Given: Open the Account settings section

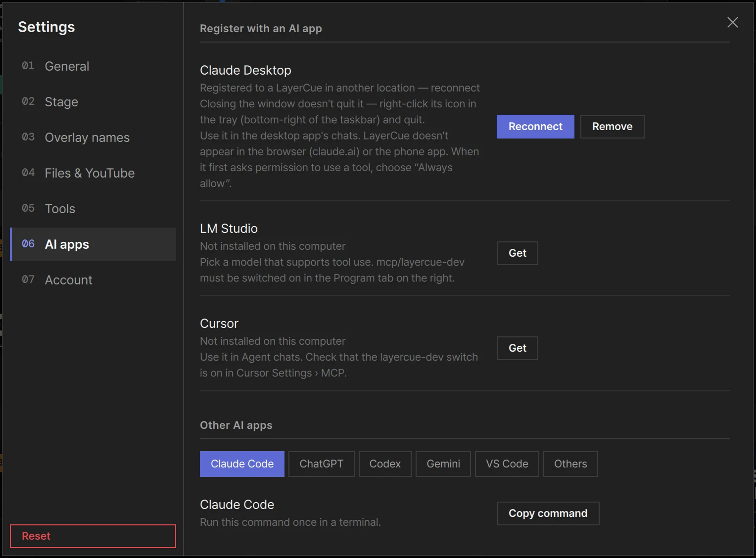Looking at the screenshot, I should (x=93, y=280).
